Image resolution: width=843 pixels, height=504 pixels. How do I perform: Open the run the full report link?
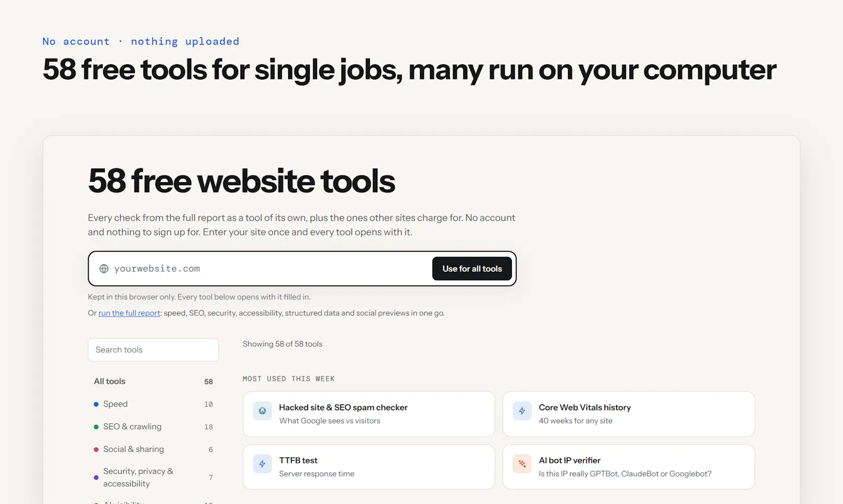[x=129, y=313]
